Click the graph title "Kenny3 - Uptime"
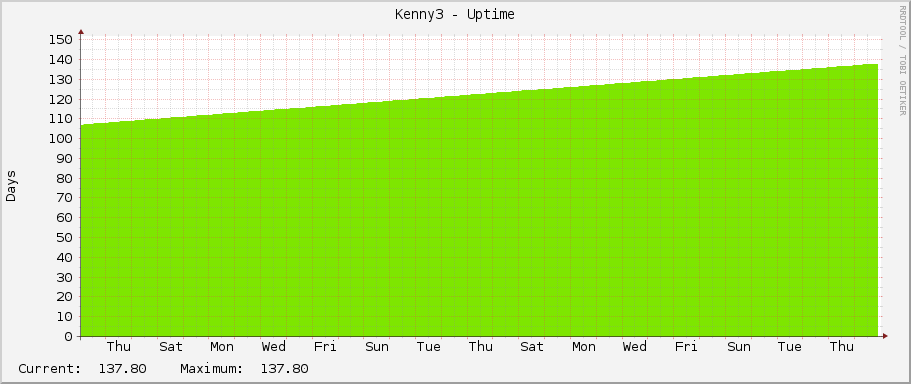 point(455,15)
